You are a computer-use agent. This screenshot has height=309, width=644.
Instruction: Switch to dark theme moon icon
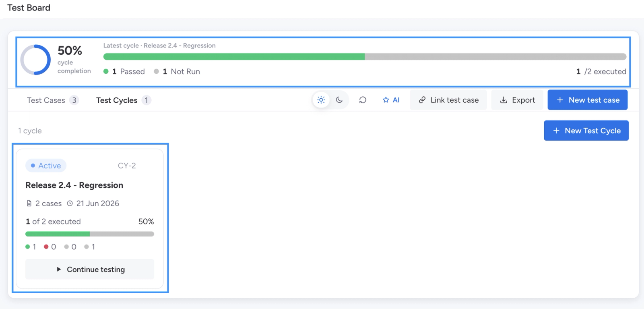tap(339, 100)
